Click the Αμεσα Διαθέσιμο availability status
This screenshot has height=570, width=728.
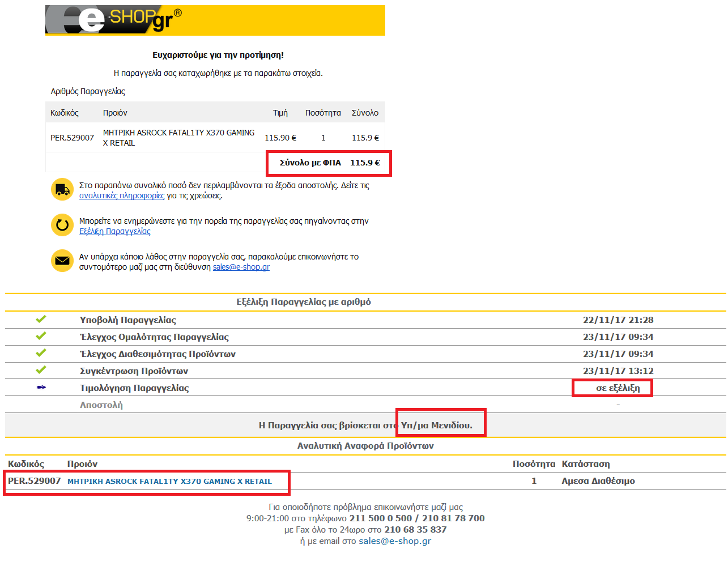click(598, 481)
